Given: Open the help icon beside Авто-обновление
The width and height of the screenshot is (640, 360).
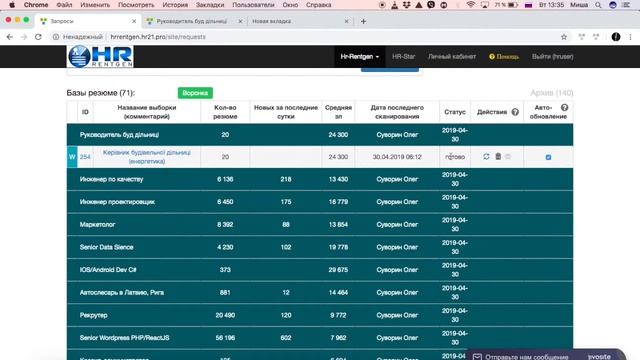Looking at the screenshot, I should click(x=564, y=107).
